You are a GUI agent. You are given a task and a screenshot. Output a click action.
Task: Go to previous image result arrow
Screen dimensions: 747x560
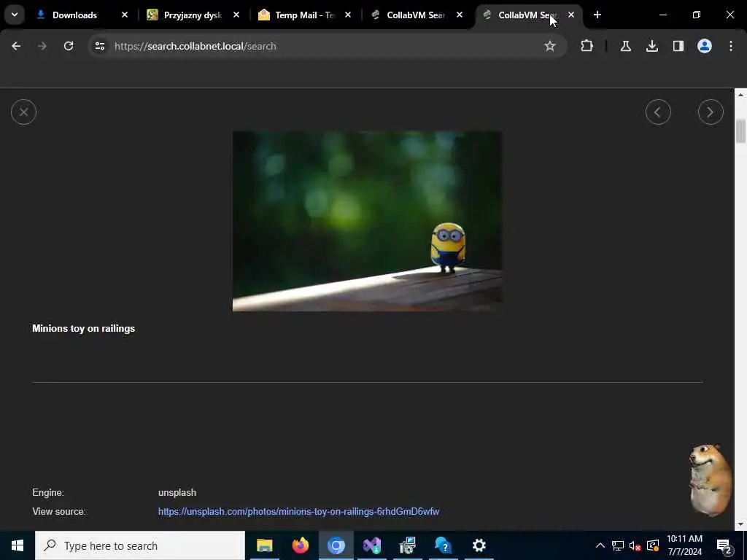coord(658,112)
